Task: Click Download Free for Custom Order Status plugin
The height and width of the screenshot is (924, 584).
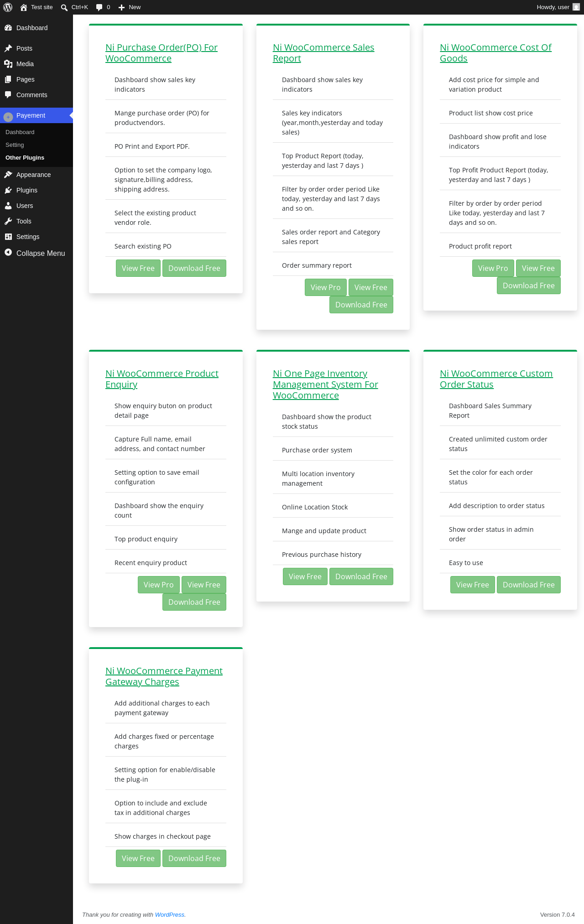Action: coord(529,585)
